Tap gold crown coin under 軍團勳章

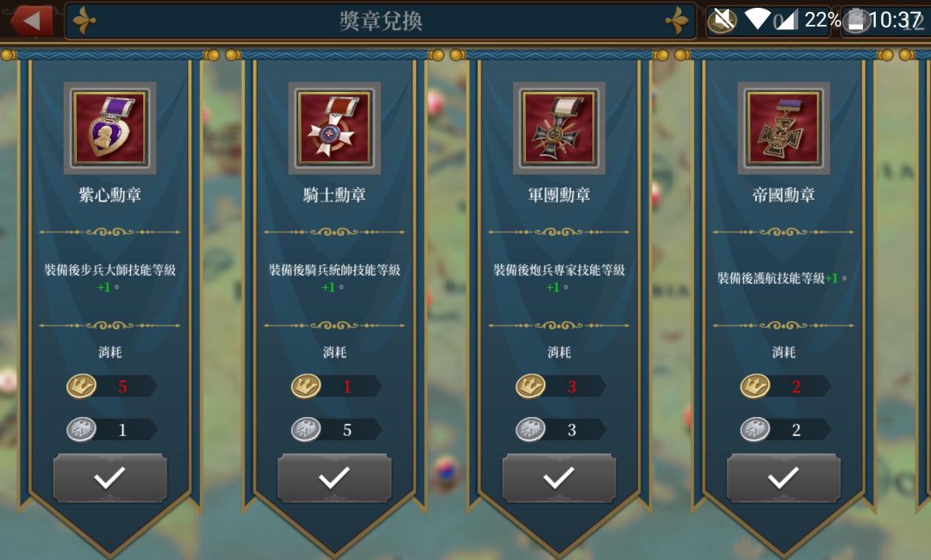point(530,386)
